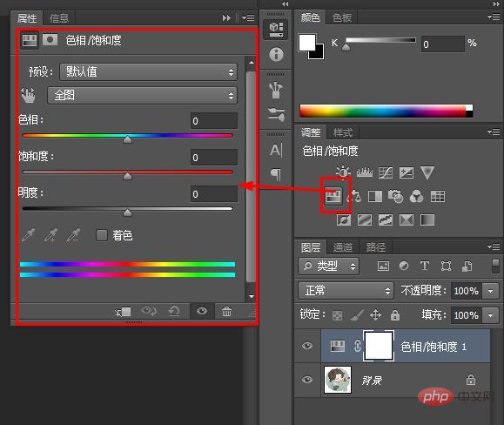The image size is (504, 425).
Task: Toggle adjustment layer visibility in Properties
Action: click(202, 311)
